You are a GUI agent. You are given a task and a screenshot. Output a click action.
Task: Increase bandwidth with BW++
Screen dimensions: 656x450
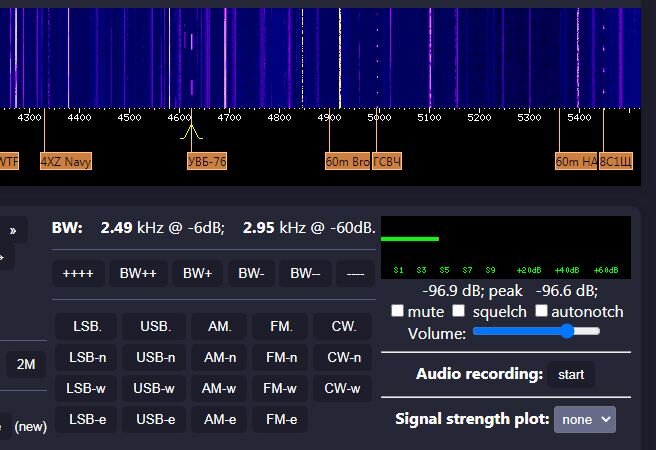coord(138,274)
